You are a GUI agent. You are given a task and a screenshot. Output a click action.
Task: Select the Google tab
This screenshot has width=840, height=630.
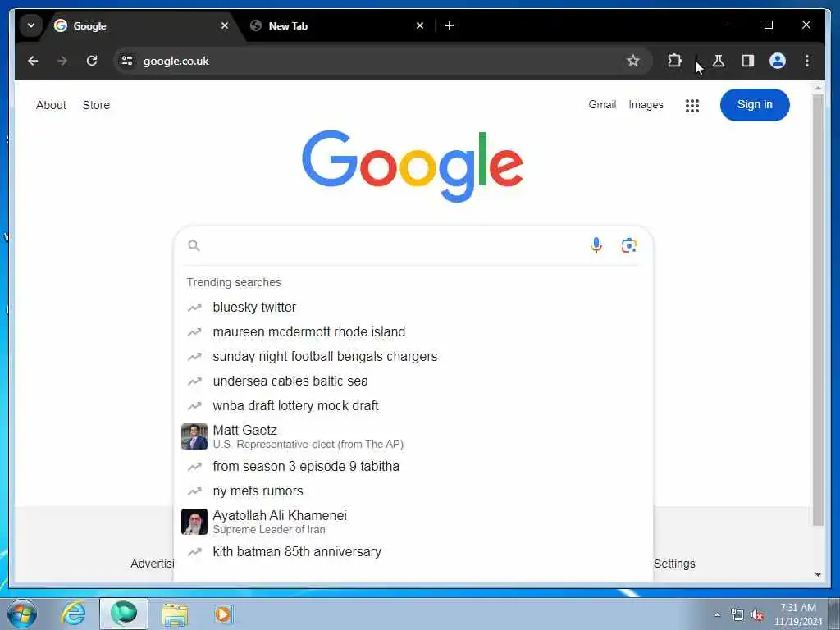coord(142,25)
